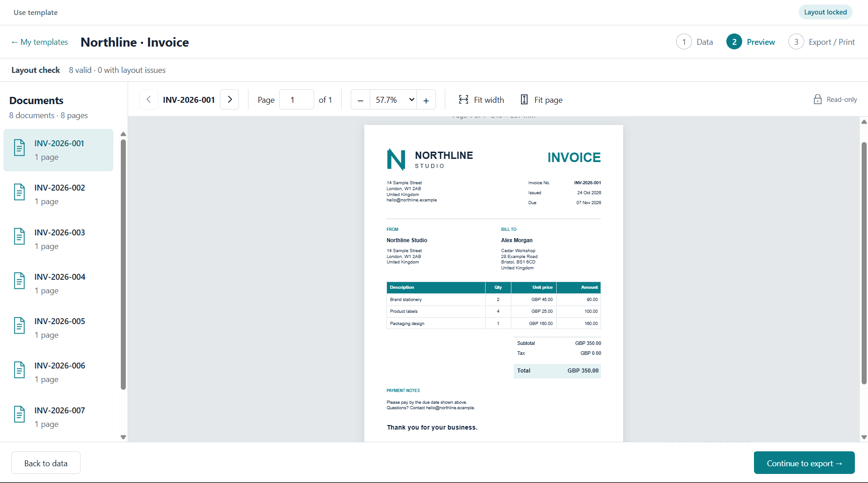
Task: Click the INV-2026-002 document icon
Action: [19, 192]
